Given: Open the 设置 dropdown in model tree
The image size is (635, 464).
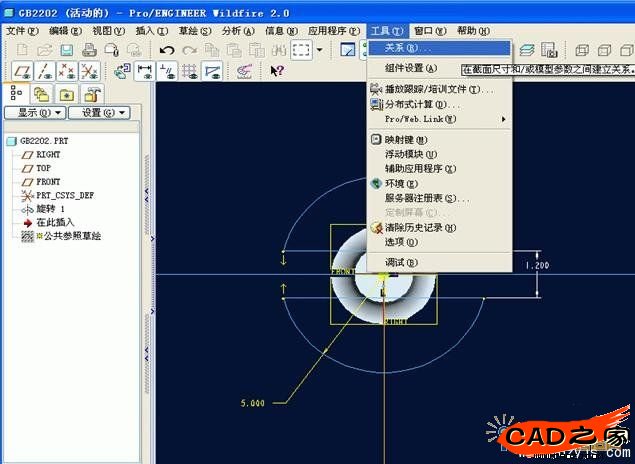Looking at the screenshot, I should (103, 113).
